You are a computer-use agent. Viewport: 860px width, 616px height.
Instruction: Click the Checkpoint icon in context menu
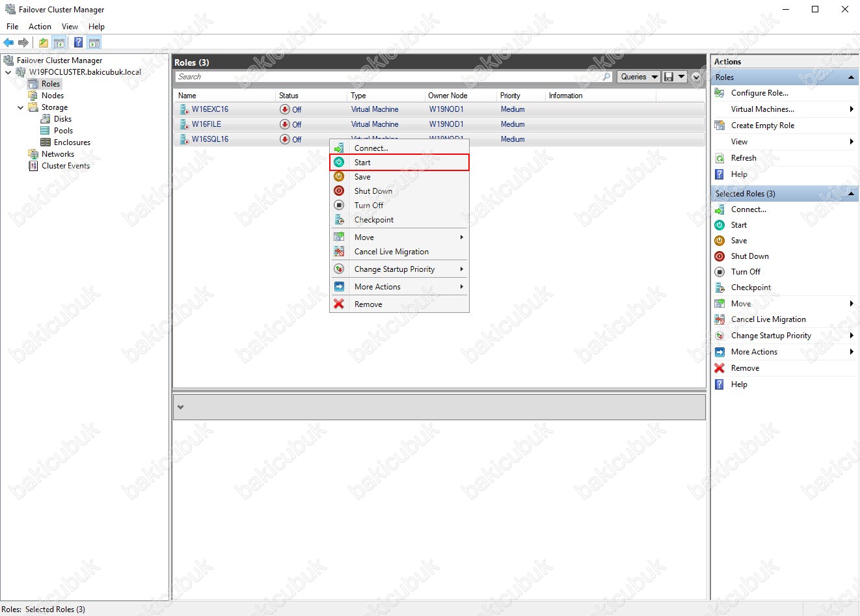click(339, 220)
